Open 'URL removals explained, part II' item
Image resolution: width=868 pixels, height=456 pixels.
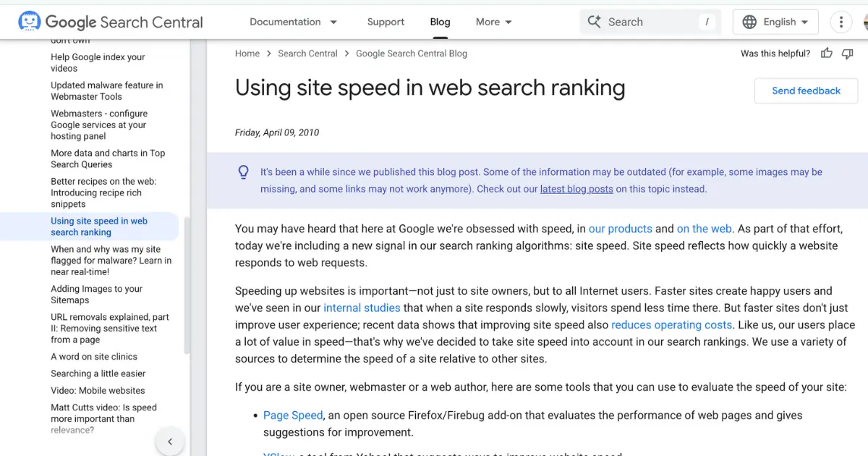point(110,329)
